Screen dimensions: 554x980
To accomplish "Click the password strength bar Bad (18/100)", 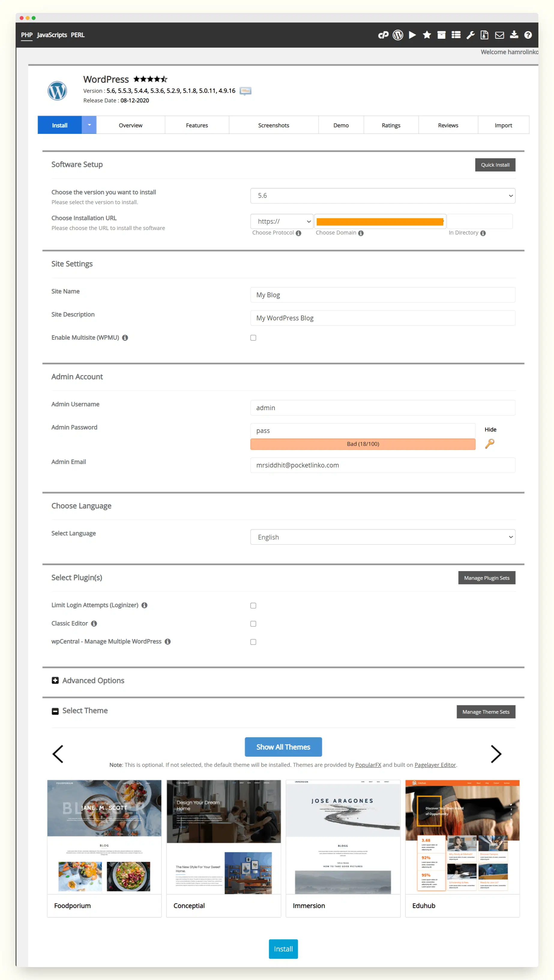I will pyautogui.click(x=363, y=444).
